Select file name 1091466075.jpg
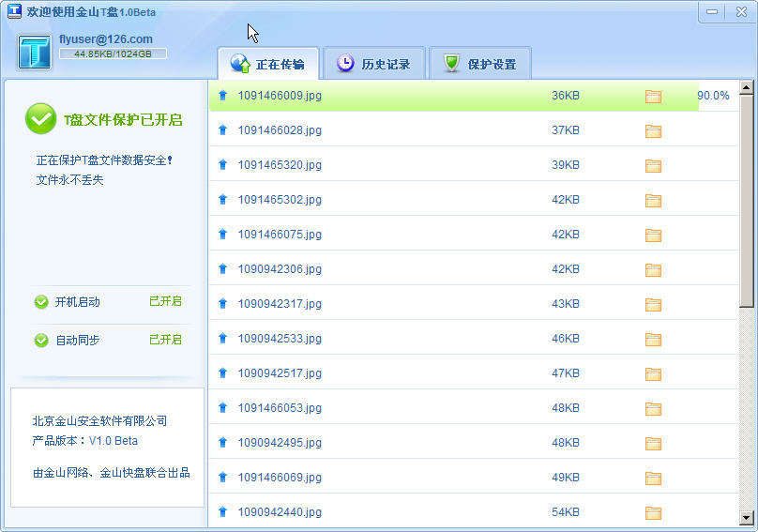Viewport: 758px width, 532px height. coord(280,234)
